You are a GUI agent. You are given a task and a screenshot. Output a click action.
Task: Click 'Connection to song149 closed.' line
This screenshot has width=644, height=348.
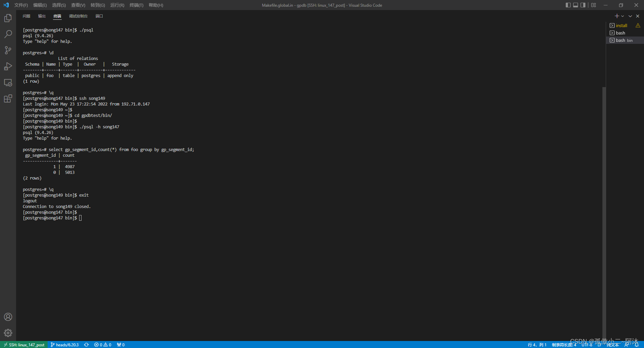57,207
